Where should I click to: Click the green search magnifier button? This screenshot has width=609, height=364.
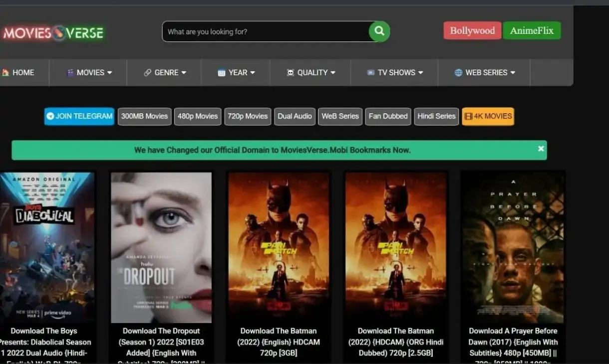tap(379, 31)
